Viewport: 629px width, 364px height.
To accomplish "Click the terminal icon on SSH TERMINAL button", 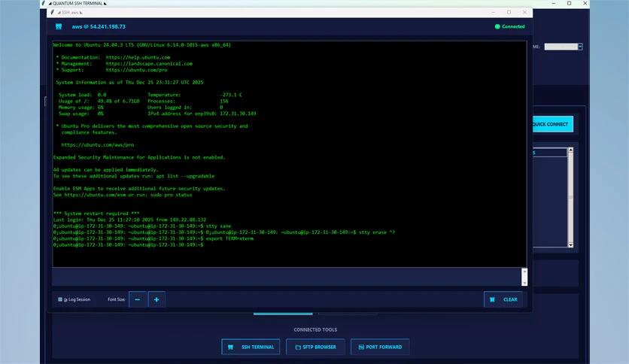I will pyautogui.click(x=231, y=347).
